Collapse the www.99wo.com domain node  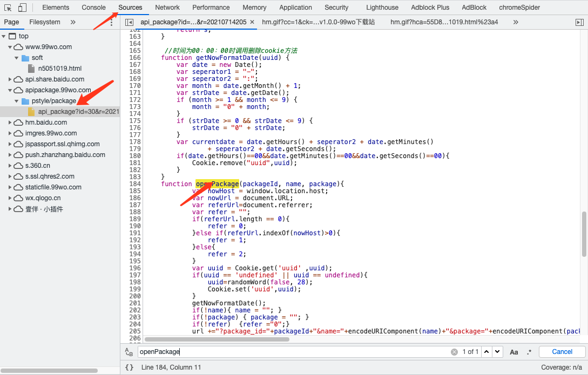(x=11, y=47)
